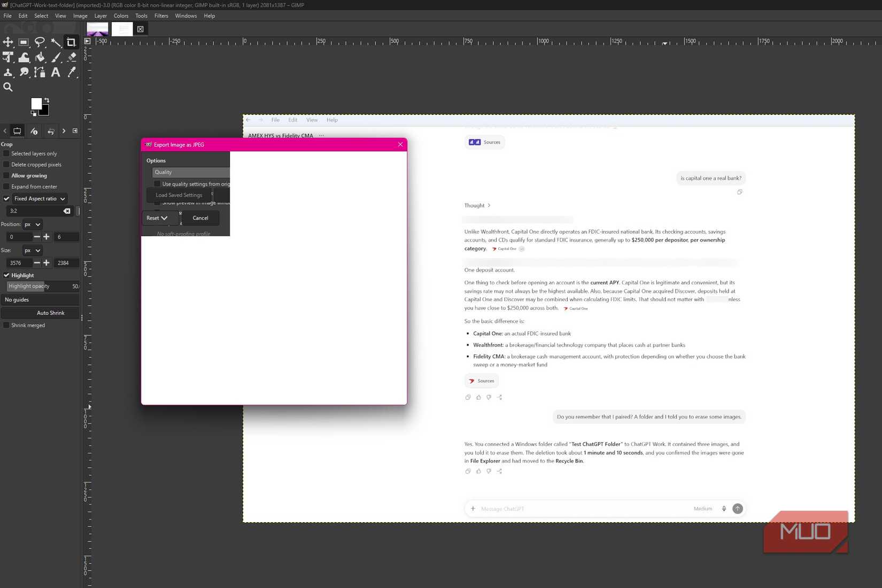Screen dimensions: 882x588
Task: Click thumbs up on Capital One answer
Action: click(478, 397)
